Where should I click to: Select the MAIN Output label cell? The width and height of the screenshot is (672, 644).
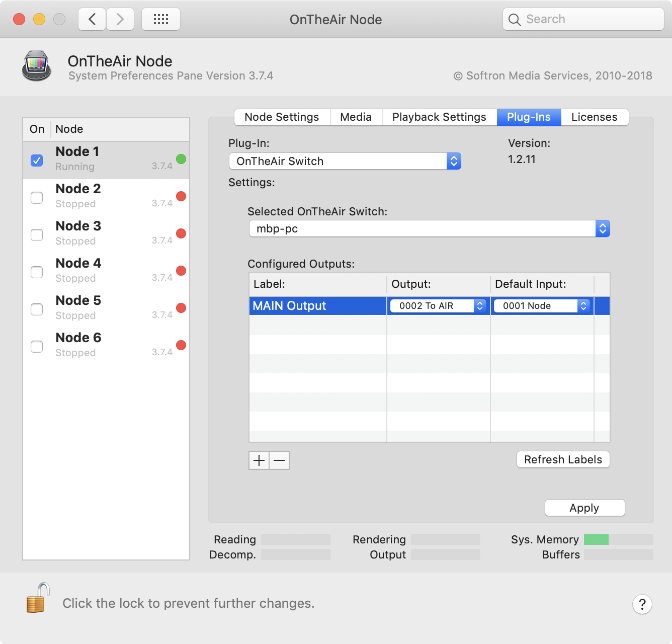[318, 306]
